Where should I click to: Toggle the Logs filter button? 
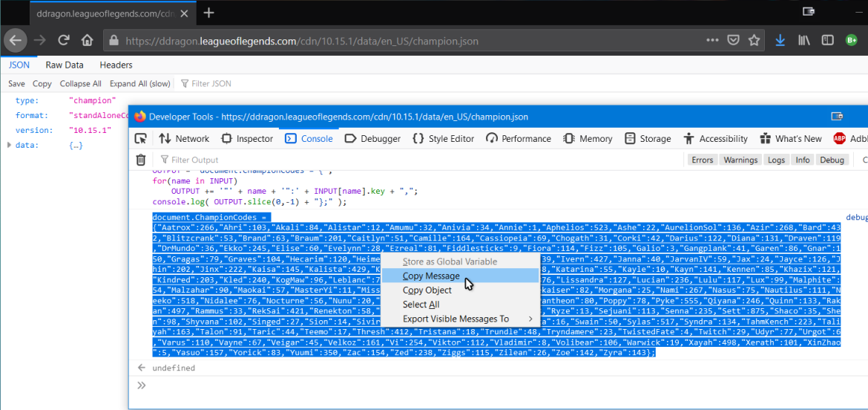[x=776, y=160]
